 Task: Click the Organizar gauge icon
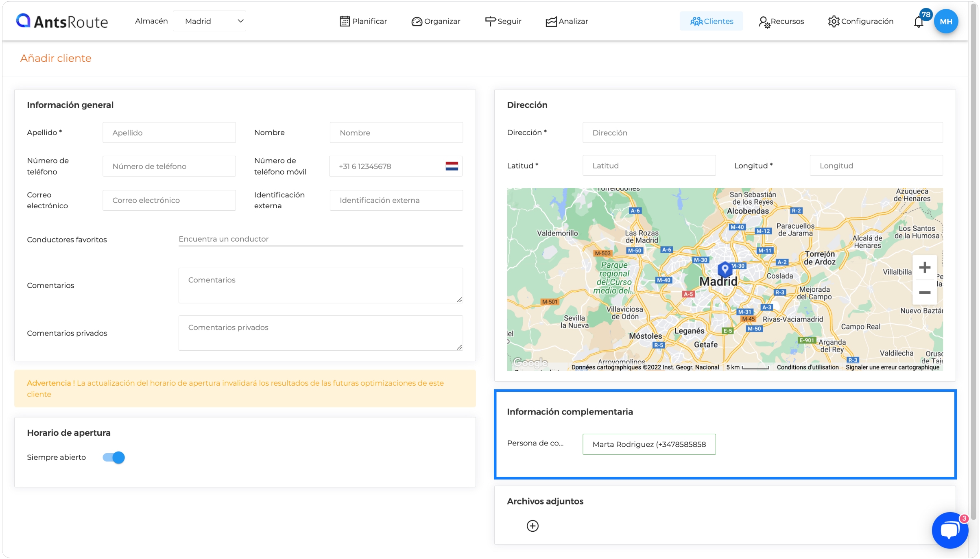click(x=417, y=21)
